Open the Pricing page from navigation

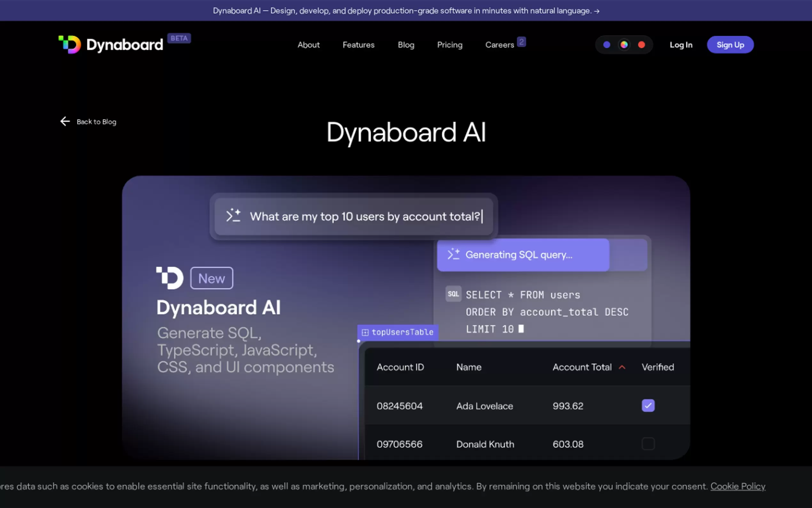pos(449,45)
